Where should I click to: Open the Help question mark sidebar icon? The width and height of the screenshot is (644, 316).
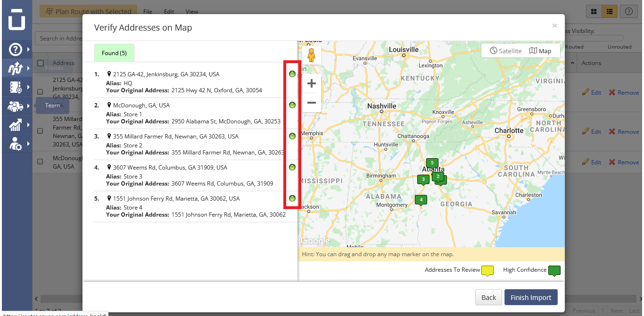point(16,49)
